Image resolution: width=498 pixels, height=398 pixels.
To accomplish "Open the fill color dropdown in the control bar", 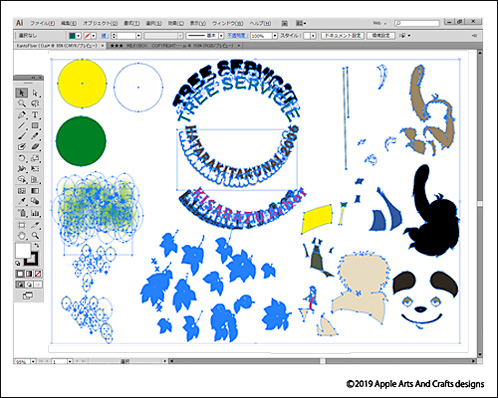I will (x=79, y=36).
